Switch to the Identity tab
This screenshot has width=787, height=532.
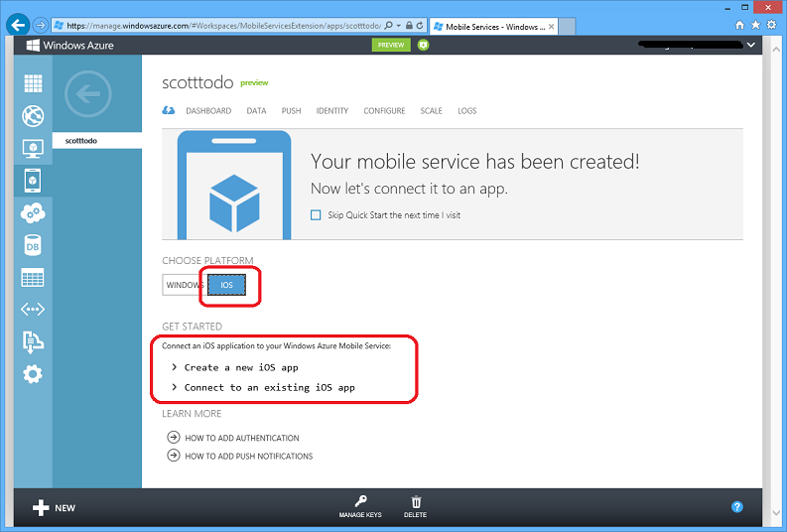pos(332,111)
